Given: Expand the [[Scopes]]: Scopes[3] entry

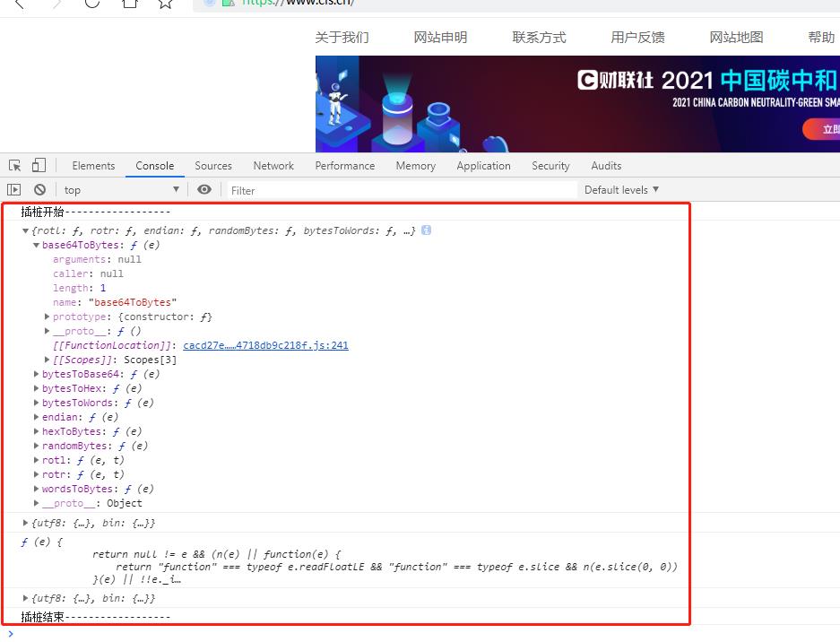Looking at the screenshot, I should click(48, 360).
